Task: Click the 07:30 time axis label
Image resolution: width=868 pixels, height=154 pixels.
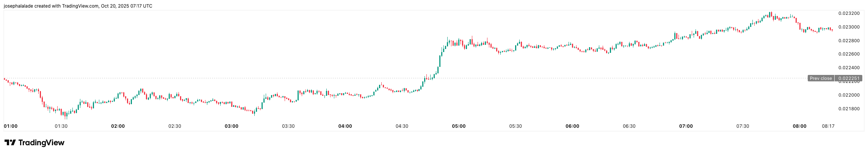Action: click(x=743, y=126)
